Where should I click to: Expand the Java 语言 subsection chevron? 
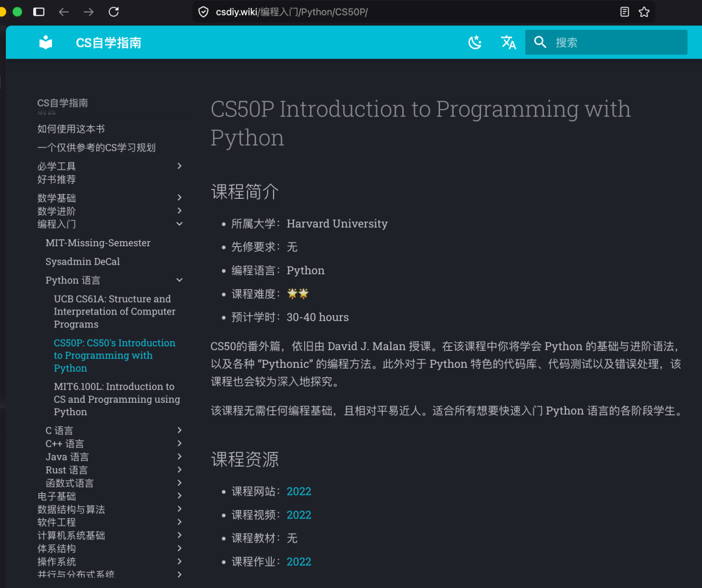[179, 457]
